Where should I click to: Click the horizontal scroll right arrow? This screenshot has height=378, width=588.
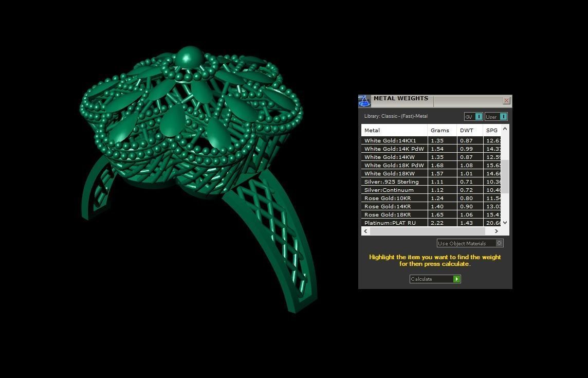(x=497, y=231)
